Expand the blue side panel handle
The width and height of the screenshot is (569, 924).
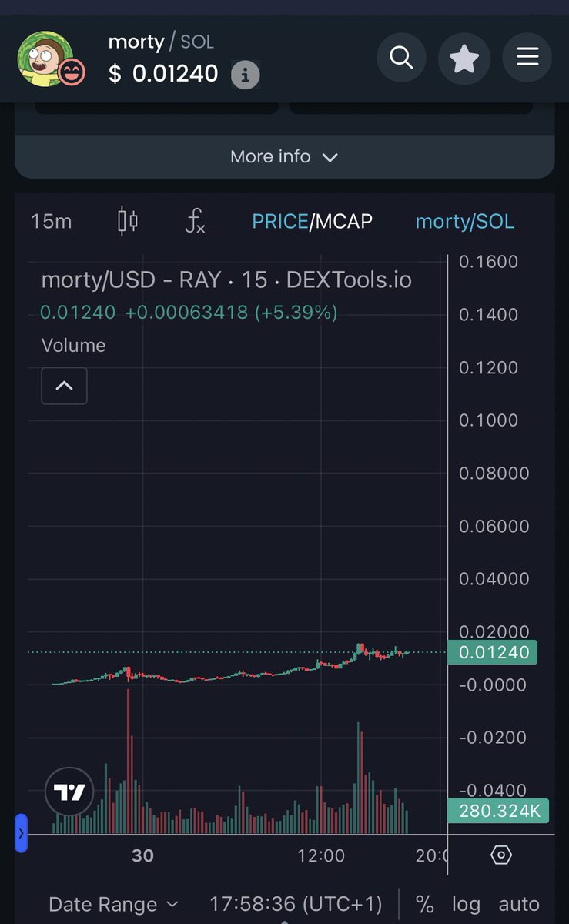[x=21, y=833]
